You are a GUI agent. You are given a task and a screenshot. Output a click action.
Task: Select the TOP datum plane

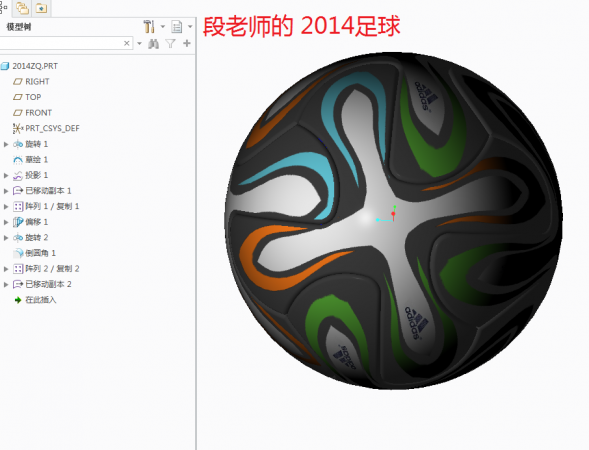pyautogui.click(x=33, y=97)
